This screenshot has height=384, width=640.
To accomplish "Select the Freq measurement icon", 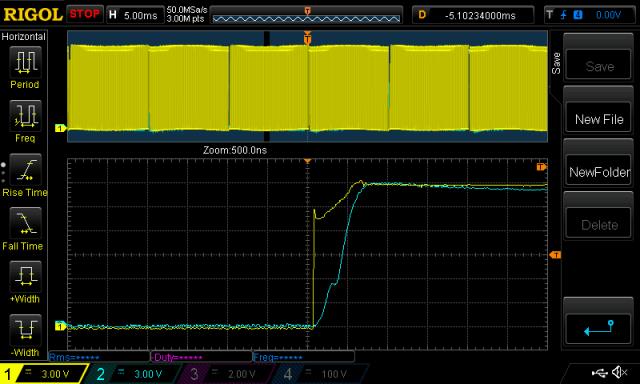I will [25, 116].
